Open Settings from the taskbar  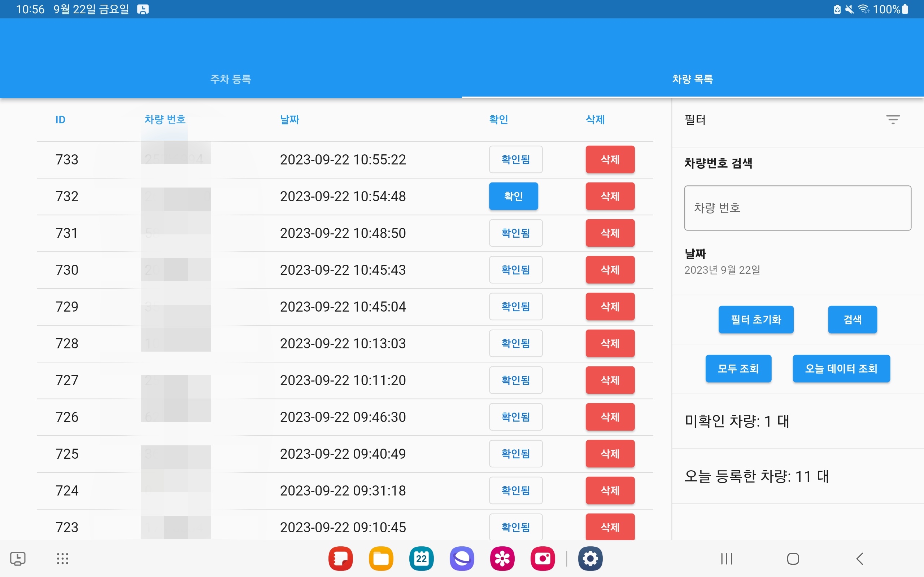click(x=590, y=558)
